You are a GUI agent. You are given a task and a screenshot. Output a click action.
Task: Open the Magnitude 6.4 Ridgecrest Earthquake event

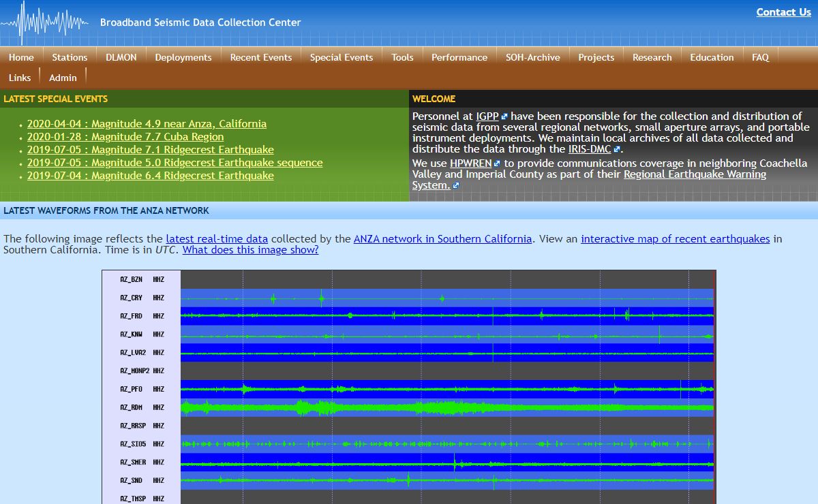pyautogui.click(x=151, y=176)
